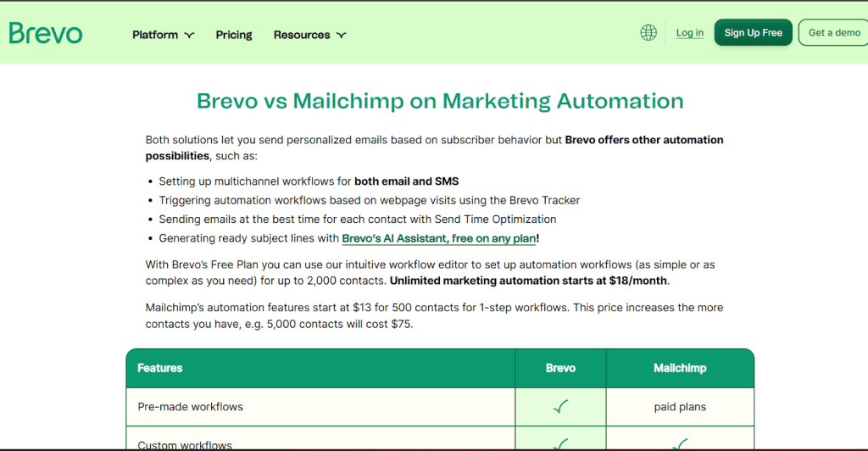The width and height of the screenshot is (868, 451).
Task: Expand the Resources menu chevron
Action: [341, 36]
